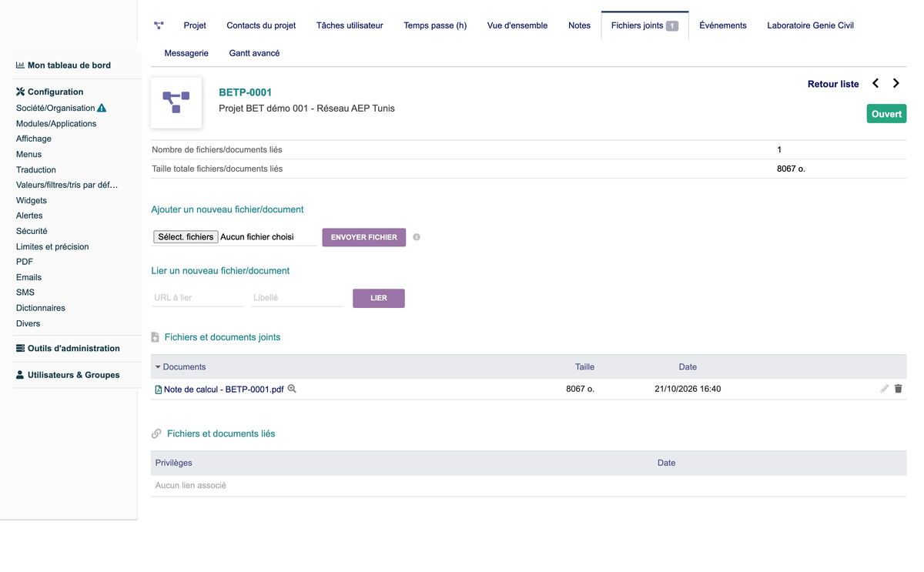
Task: Click the Mon tableau de bord chart icon
Action: point(20,65)
